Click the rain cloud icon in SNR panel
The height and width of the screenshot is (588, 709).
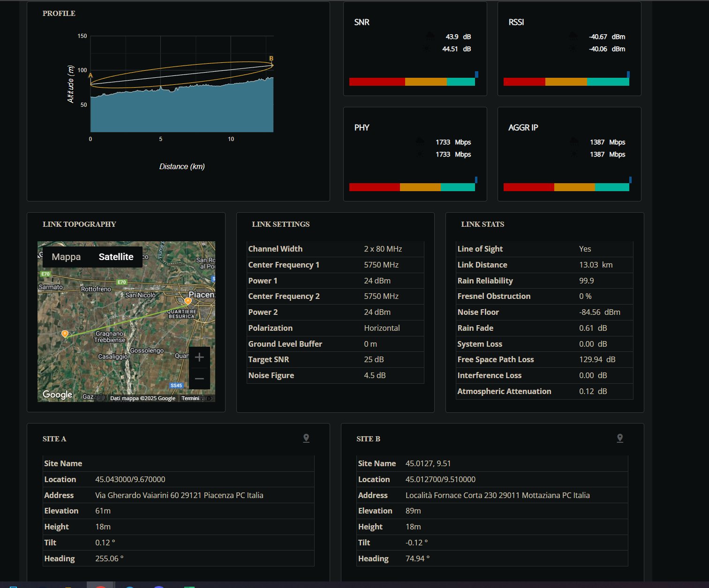(430, 37)
